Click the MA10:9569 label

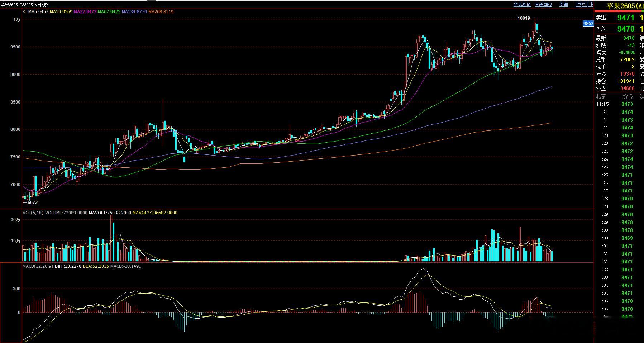61,12
